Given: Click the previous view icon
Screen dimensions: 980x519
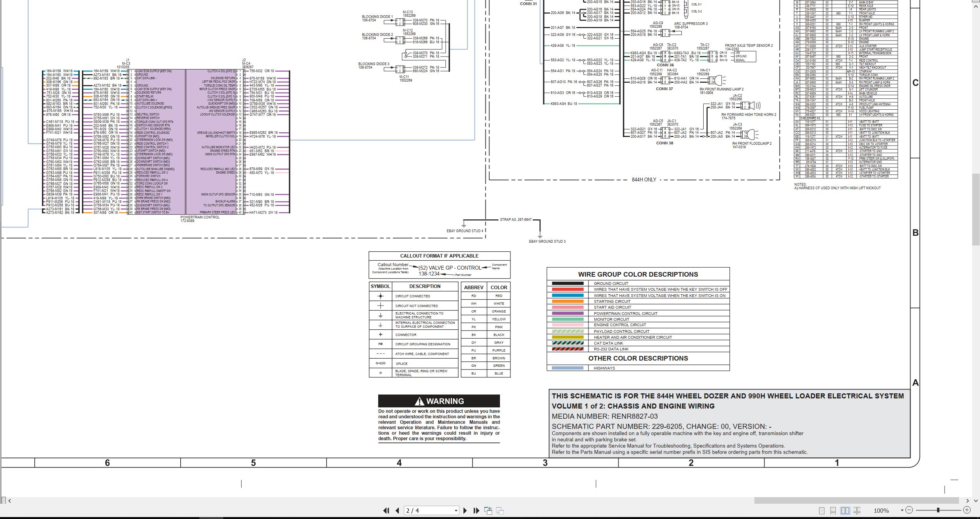Looking at the screenshot, I should pyautogui.click(x=488, y=510).
